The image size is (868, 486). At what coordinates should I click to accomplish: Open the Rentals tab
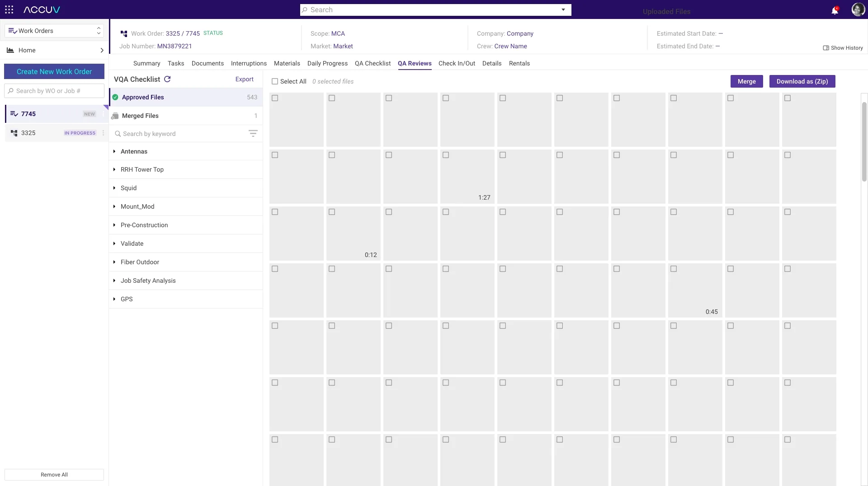tap(519, 63)
